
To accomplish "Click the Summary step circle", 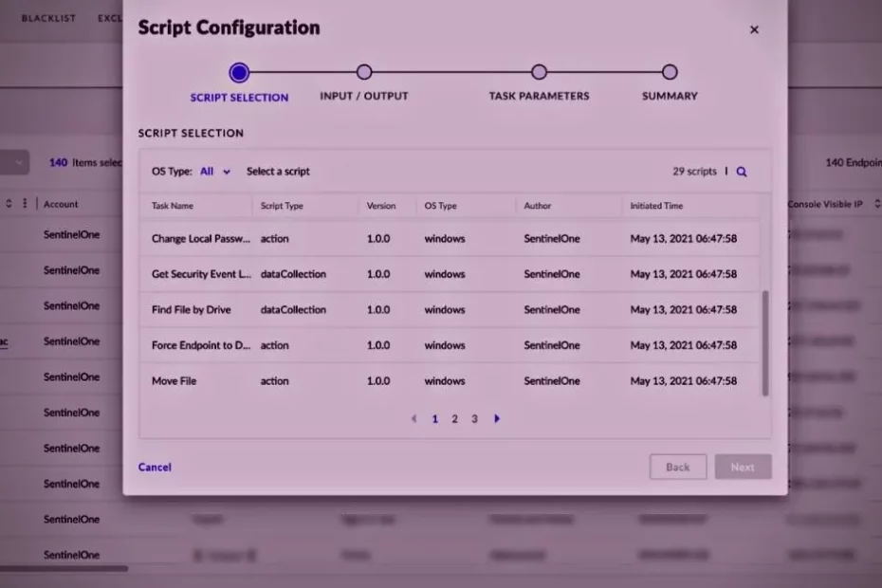I will [x=670, y=72].
